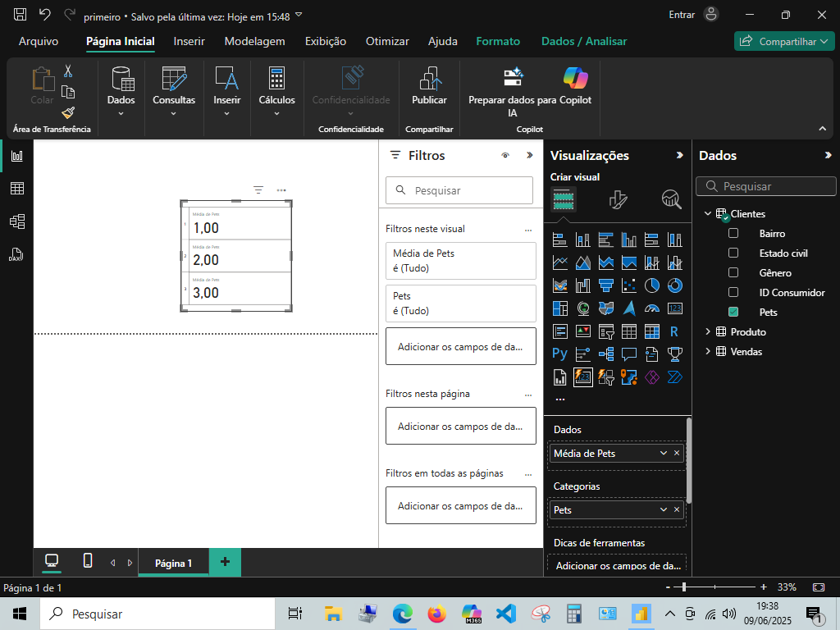Open the Format visual paintbrush icon
This screenshot has width=840, height=630.
pos(619,199)
